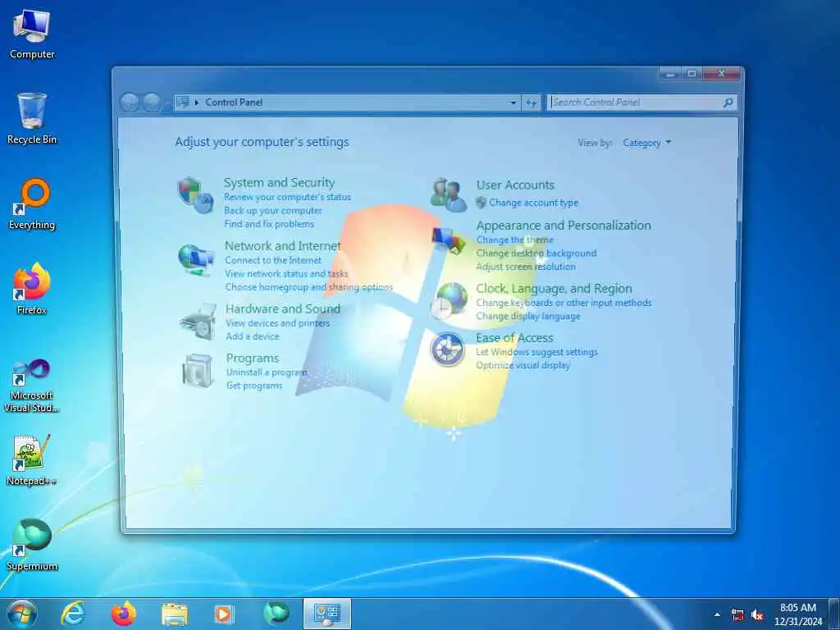Open Internet Explorer from the taskbar
This screenshot has width=840, height=630.
tap(73, 614)
